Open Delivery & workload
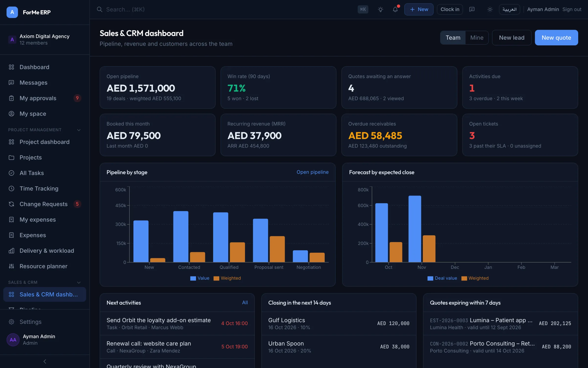588x368 pixels. point(45,250)
